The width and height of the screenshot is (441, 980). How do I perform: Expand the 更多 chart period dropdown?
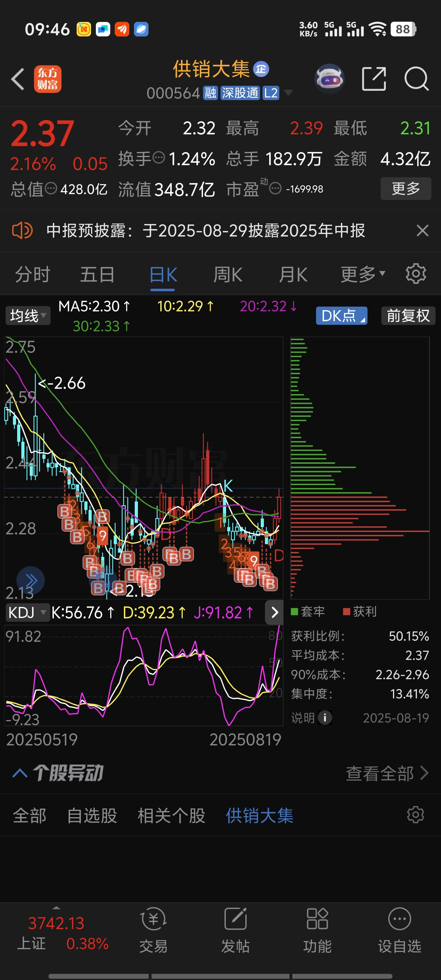(x=363, y=274)
